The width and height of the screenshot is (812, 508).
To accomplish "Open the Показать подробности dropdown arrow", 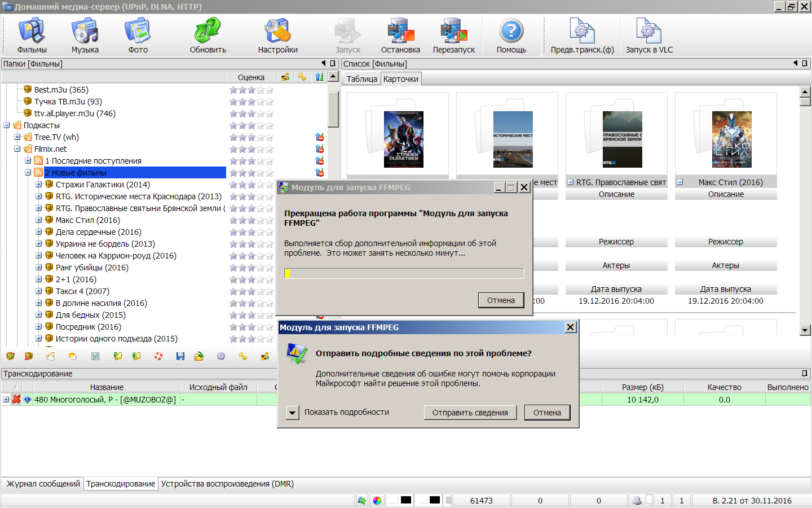I will pos(292,413).
